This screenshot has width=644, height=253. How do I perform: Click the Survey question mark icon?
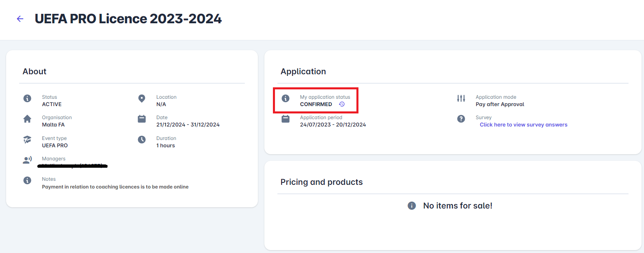(x=461, y=119)
